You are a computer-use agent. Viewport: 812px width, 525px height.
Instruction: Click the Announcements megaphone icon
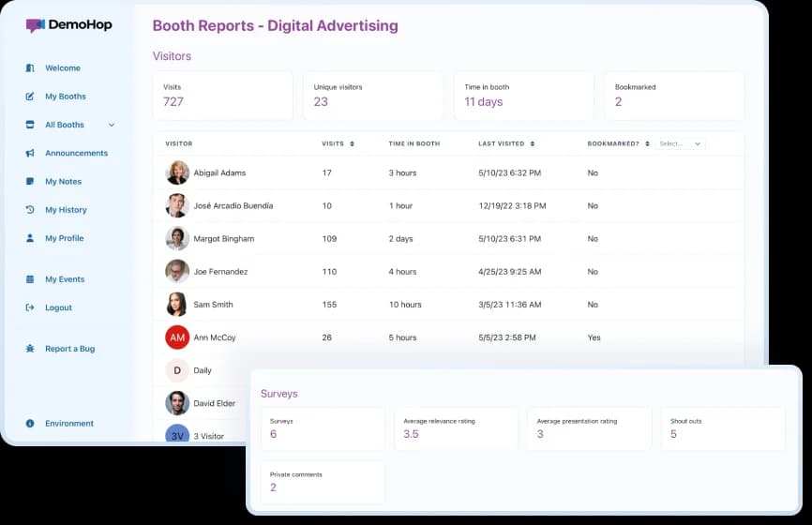coord(30,153)
